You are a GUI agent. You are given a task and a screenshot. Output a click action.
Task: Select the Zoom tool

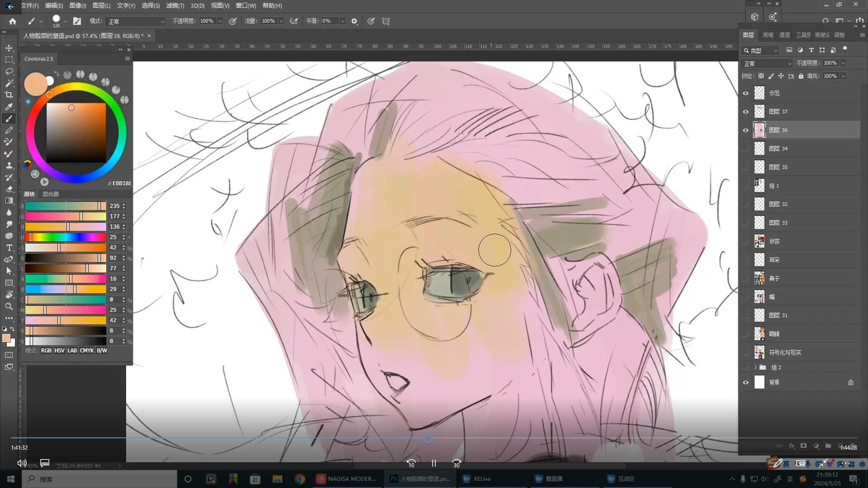point(9,306)
